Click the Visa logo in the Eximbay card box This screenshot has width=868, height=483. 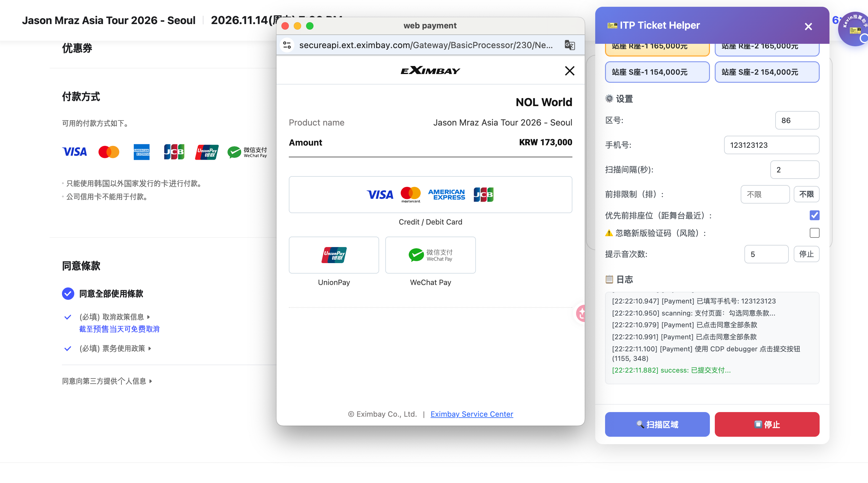click(x=380, y=195)
